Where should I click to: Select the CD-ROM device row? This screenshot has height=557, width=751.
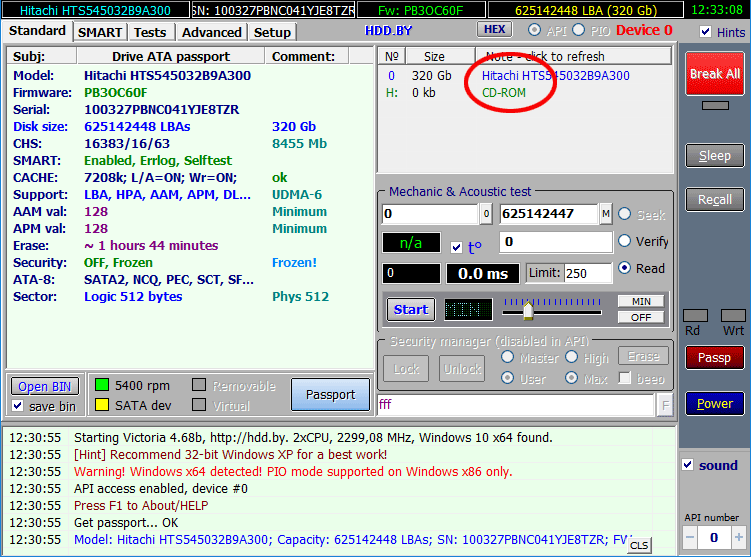point(525,92)
